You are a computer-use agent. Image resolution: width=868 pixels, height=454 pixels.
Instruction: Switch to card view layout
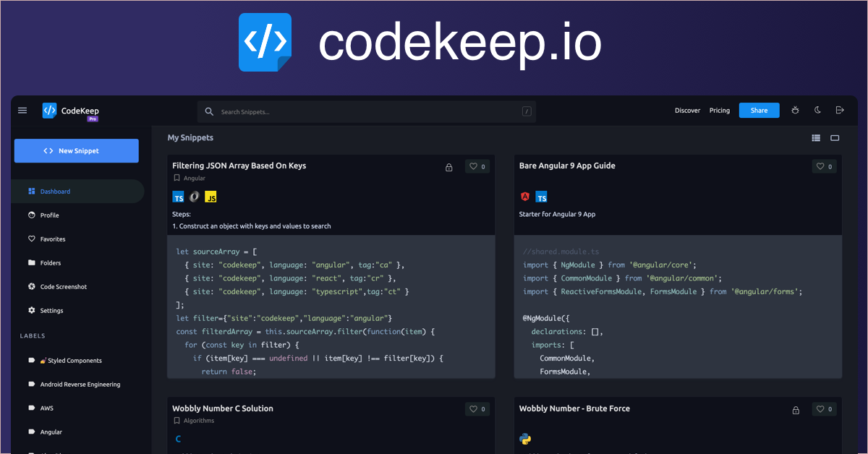835,138
